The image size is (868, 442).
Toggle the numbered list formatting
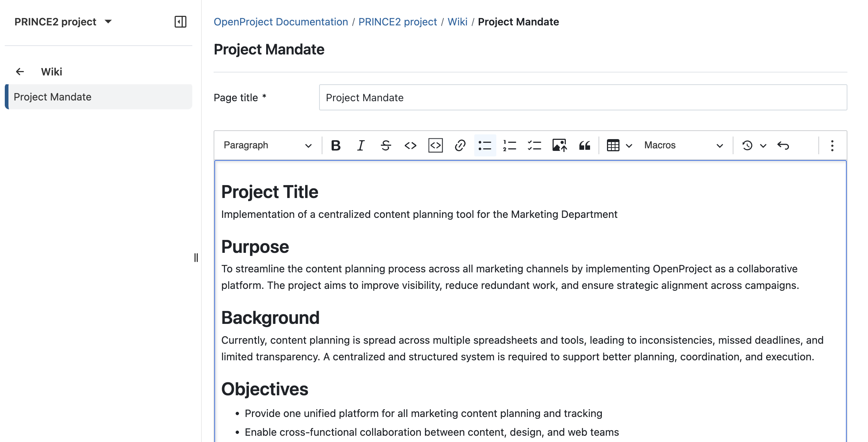tap(510, 145)
